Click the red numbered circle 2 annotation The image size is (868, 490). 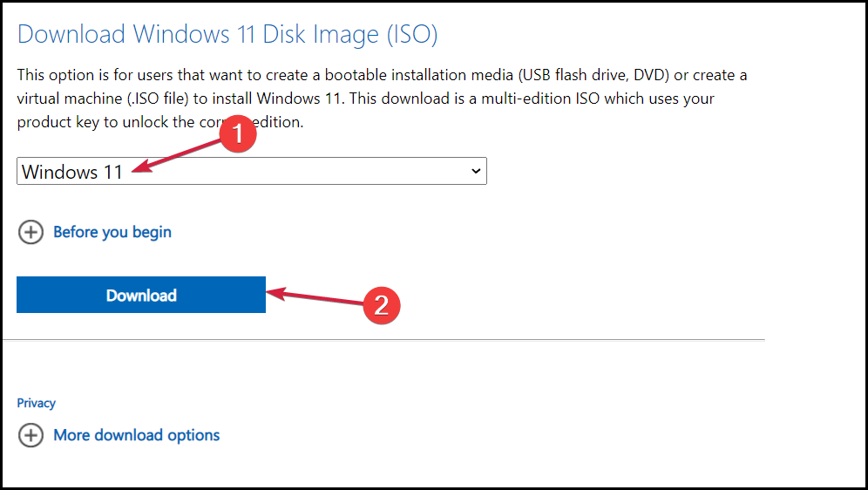coord(382,305)
